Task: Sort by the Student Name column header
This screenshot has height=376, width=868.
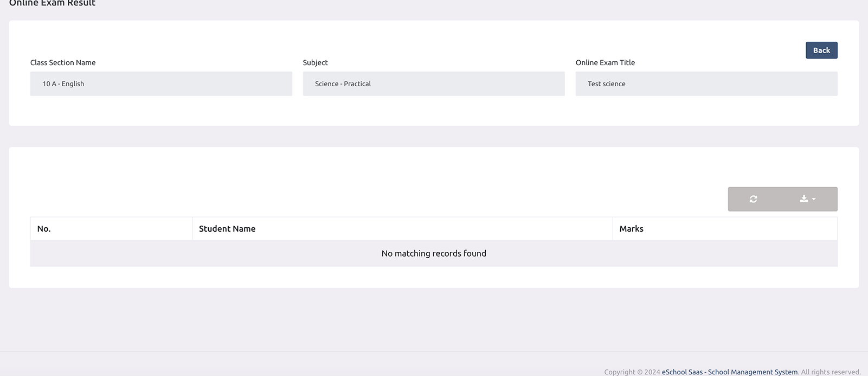Action: [x=227, y=229]
